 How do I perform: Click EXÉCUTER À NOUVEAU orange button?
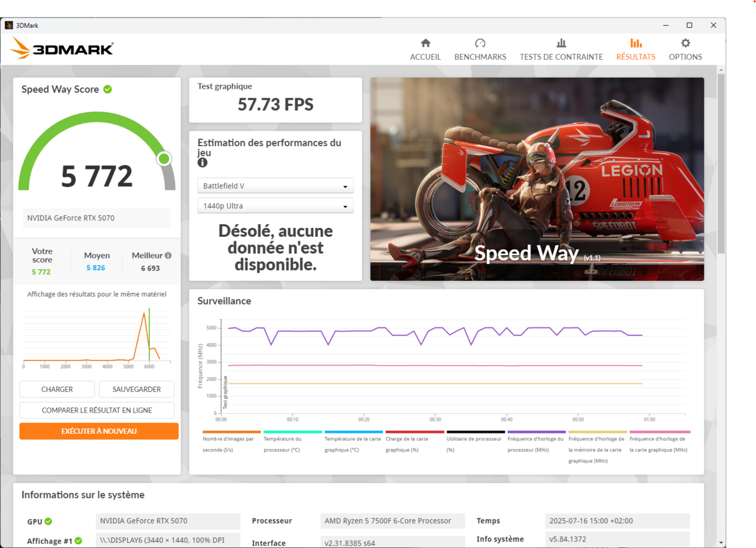tap(99, 431)
